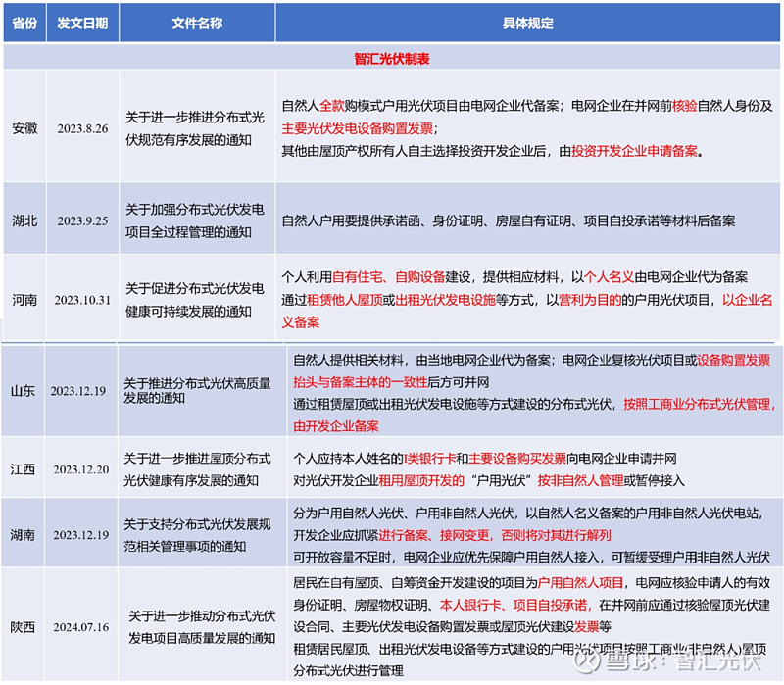Click red text 进行备案、接网变更
This screenshot has width=784, height=685.
tap(434, 535)
